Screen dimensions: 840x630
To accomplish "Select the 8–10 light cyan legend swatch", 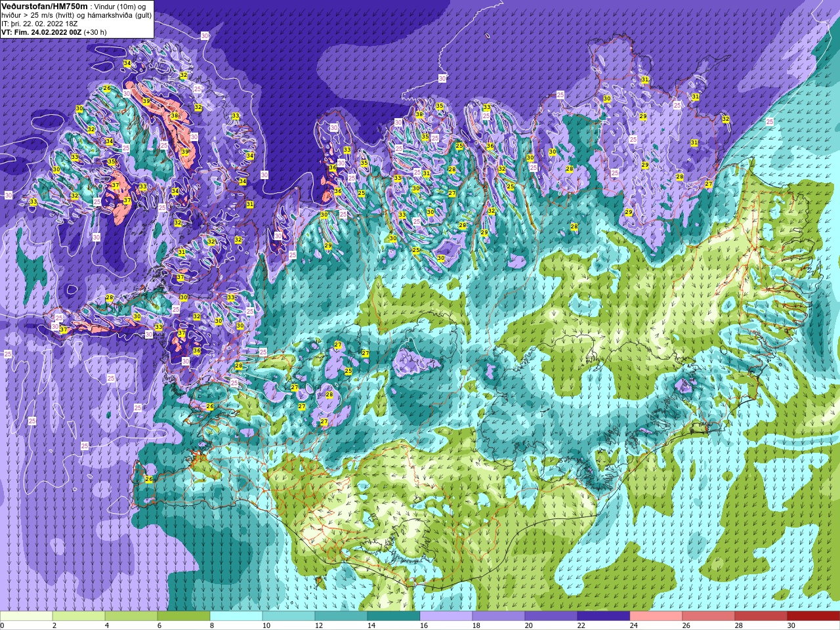I will pos(236,616).
